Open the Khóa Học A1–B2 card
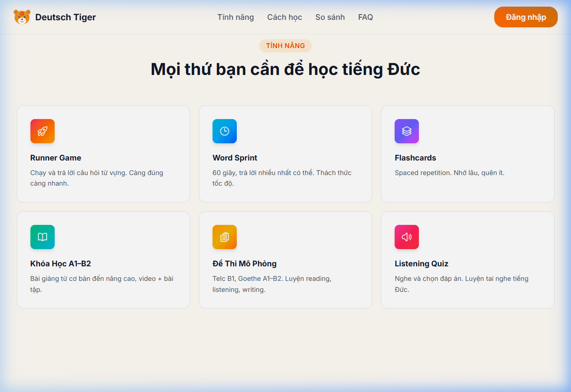Image resolution: width=571 pixels, height=392 pixels. (x=103, y=259)
